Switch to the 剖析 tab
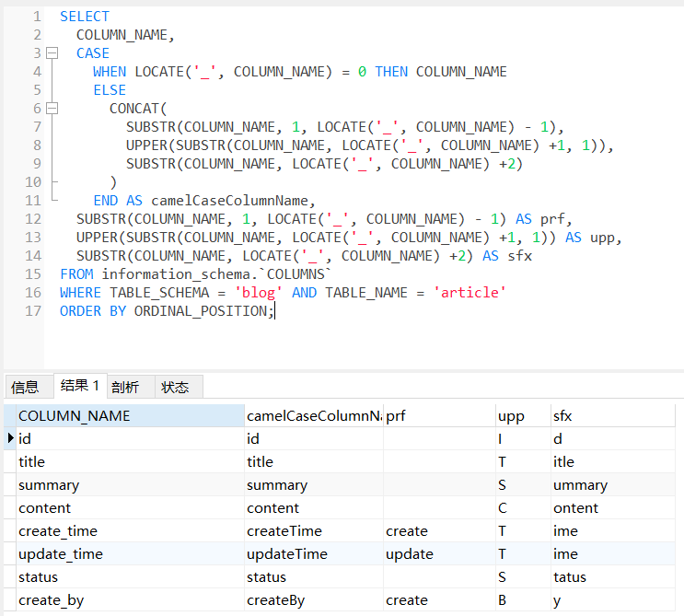This screenshot has width=684, height=616. pos(131,387)
